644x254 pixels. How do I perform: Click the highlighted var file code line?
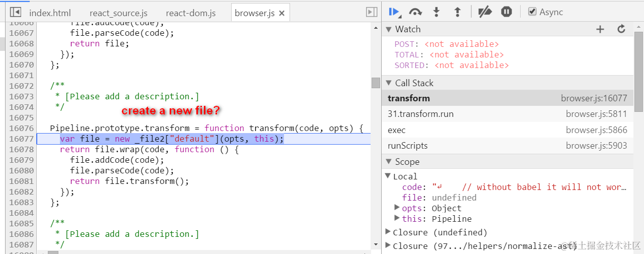click(172, 139)
